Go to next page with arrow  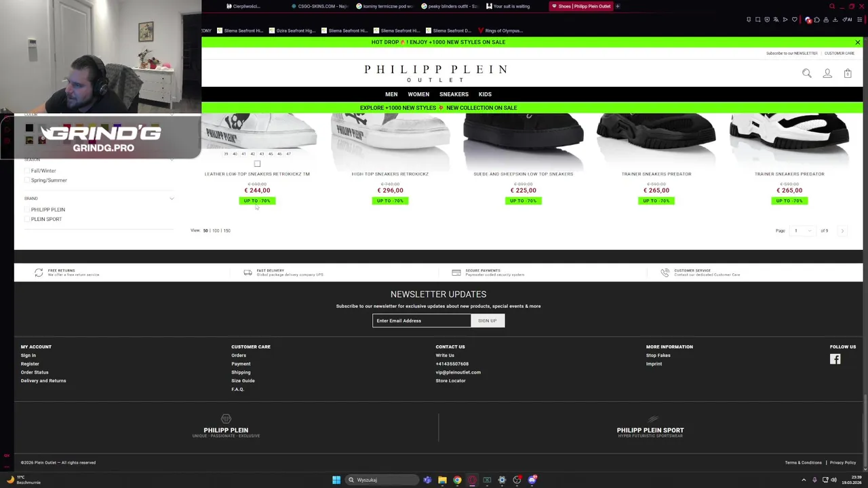tap(842, 230)
